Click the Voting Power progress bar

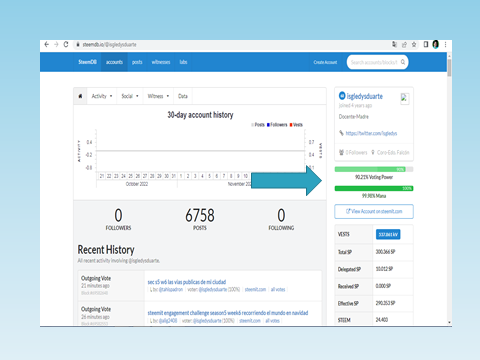click(x=374, y=169)
